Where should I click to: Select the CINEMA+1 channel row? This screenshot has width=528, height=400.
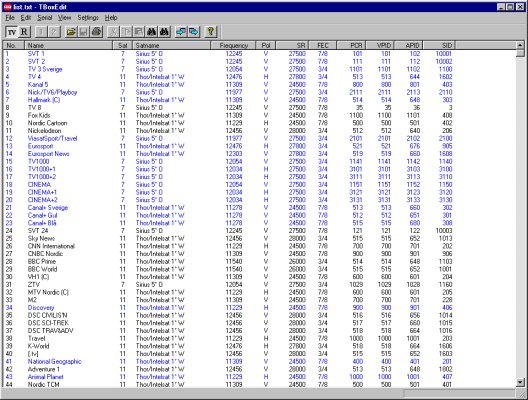coord(229,192)
